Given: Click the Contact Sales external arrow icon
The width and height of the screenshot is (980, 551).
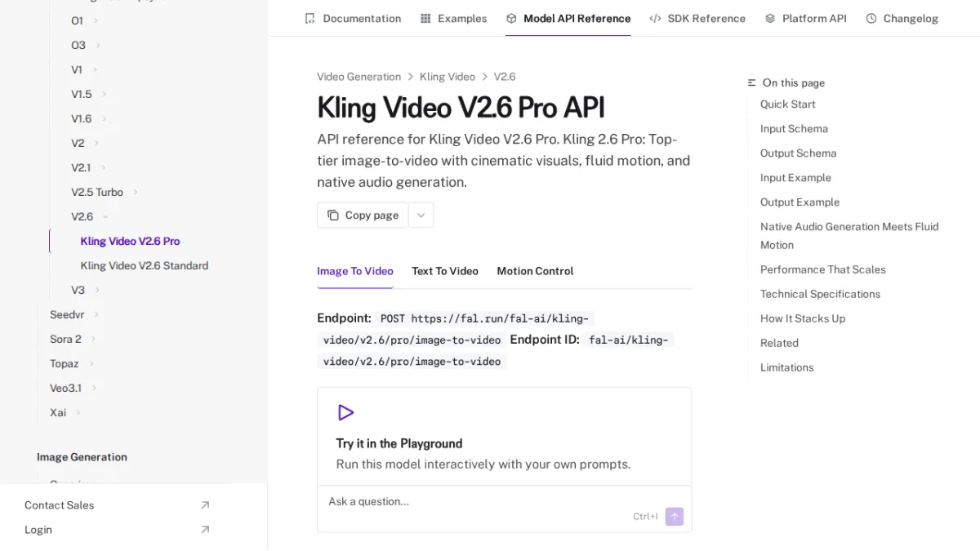Looking at the screenshot, I should tap(205, 505).
